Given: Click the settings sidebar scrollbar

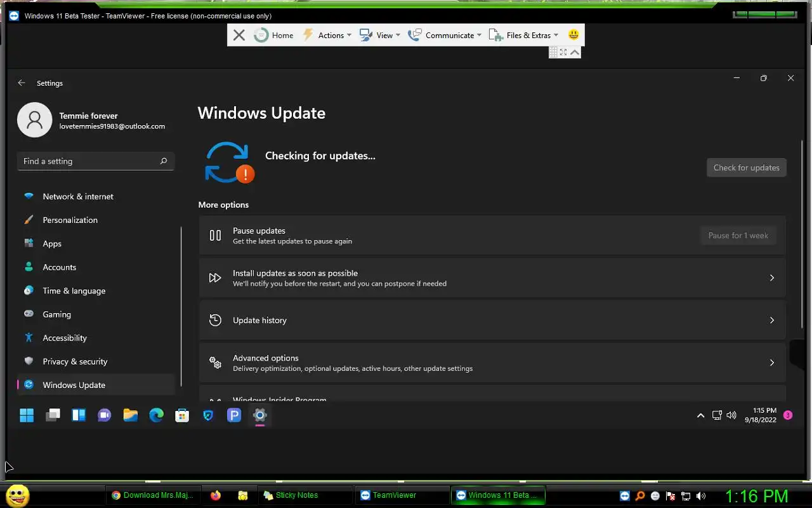Looking at the screenshot, I should [x=181, y=307].
